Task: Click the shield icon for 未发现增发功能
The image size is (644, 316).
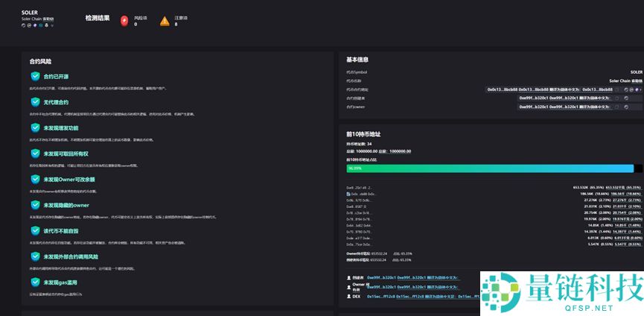Action: (35, 127)
